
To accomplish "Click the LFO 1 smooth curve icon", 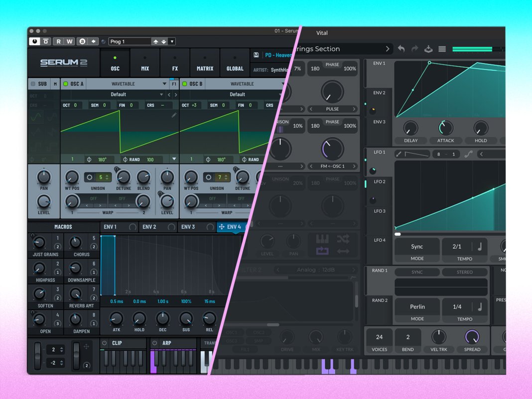I will (x=468, y=154).
